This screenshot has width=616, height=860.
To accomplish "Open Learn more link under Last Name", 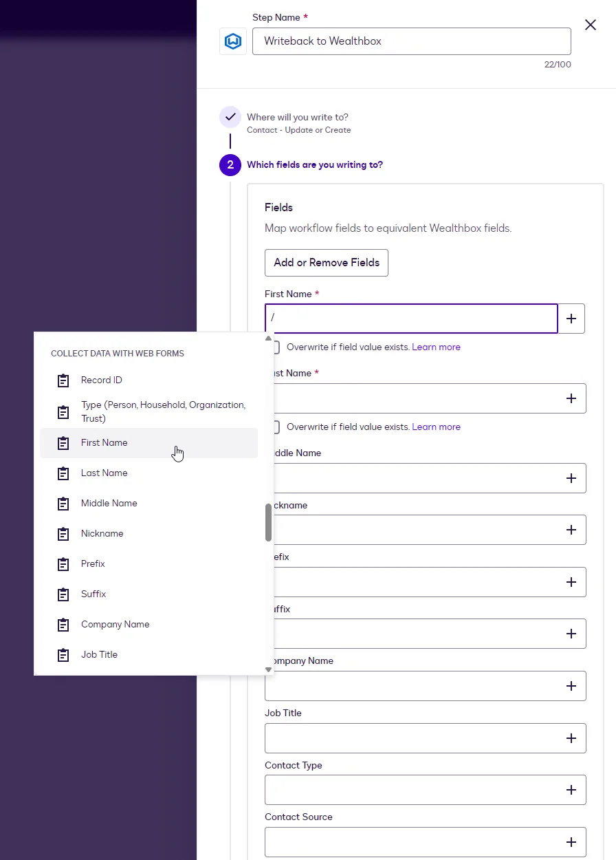I will 436,427.
